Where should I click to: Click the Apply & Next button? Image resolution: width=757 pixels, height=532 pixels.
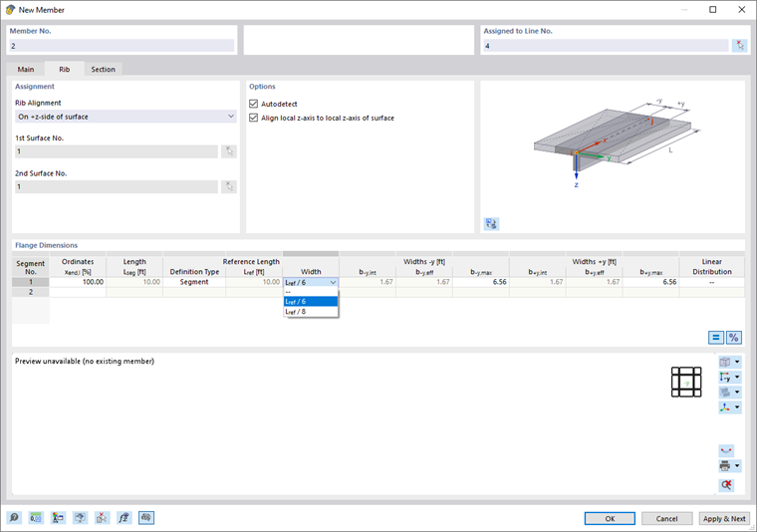724,518
